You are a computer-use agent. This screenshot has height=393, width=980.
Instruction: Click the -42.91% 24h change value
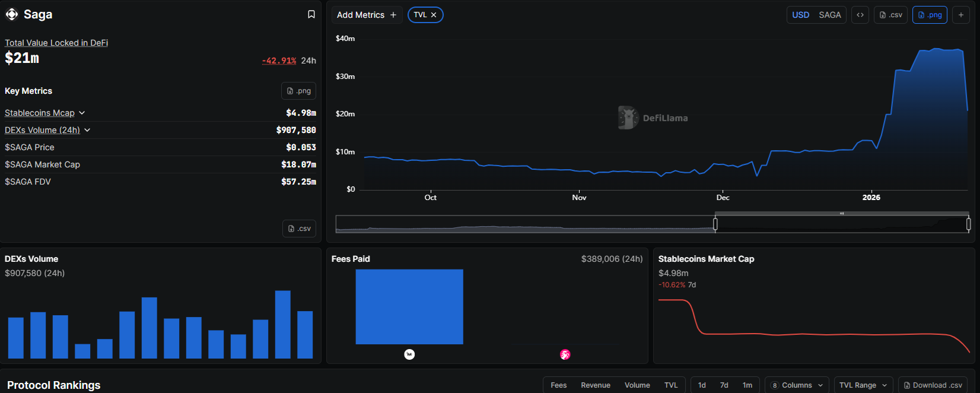point(279,61)
